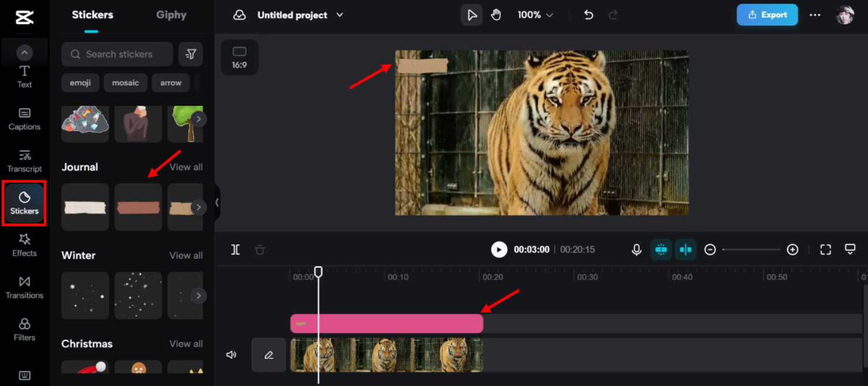The width and height of the screenshot is (868, 386).
Task: Add the gingerbread Christmas sticker
Action: [x=138, y=367]
